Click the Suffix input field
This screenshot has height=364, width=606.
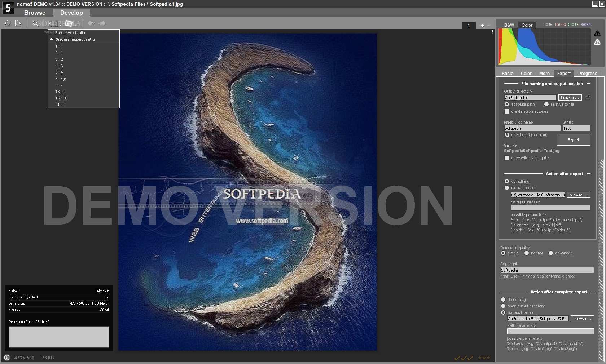pyautogui.click(x=576, y=128)
